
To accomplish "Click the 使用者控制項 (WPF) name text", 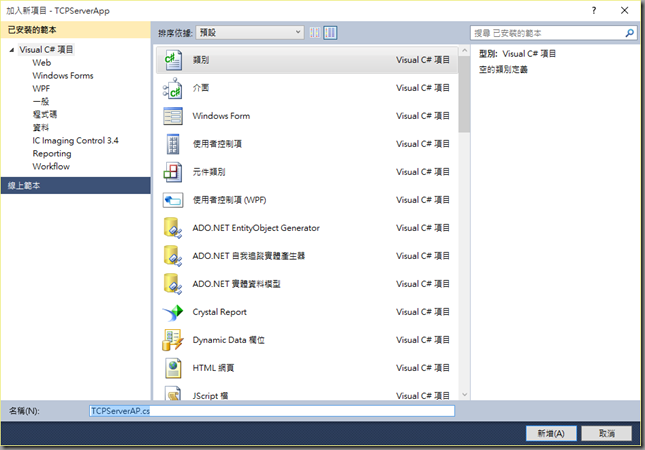I will pos(230,200).
